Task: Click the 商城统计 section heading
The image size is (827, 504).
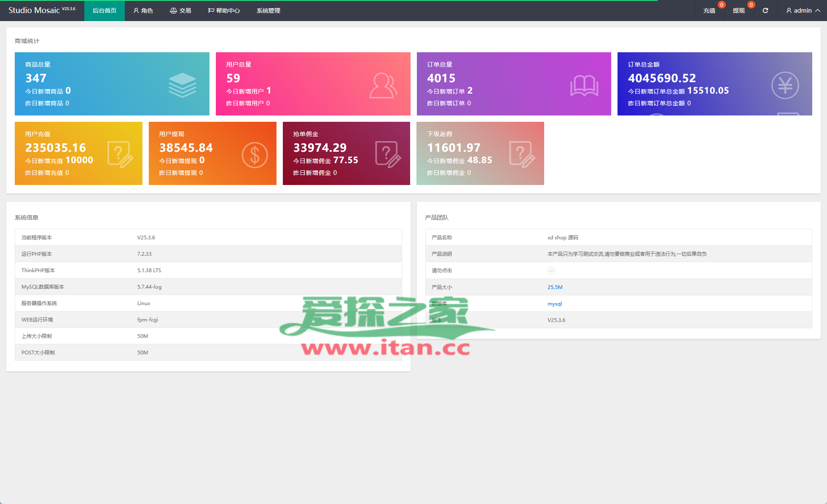Action: 27,41
